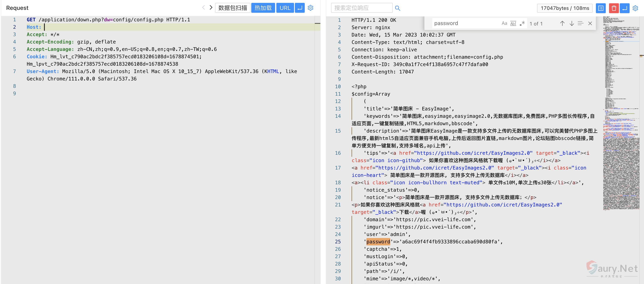Open the response panel settings gear
Screen dimensions: 644x284
pyautogui.click(x=635, y=8)
